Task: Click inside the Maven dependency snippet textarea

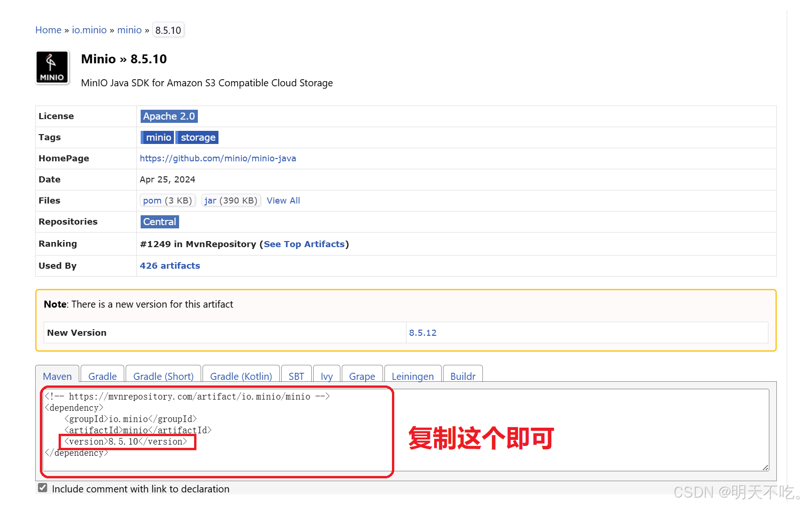Action: pyautogui.click(x=406, y=430)
